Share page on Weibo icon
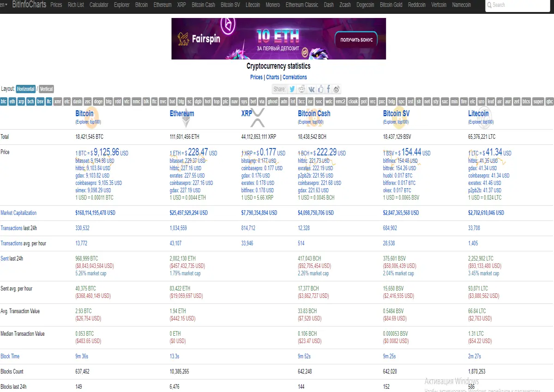This screenshot has height=392, width=554. 337,89
